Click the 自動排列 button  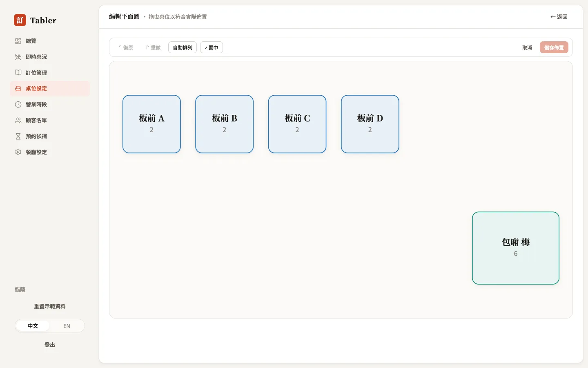(x=183, y=47)
